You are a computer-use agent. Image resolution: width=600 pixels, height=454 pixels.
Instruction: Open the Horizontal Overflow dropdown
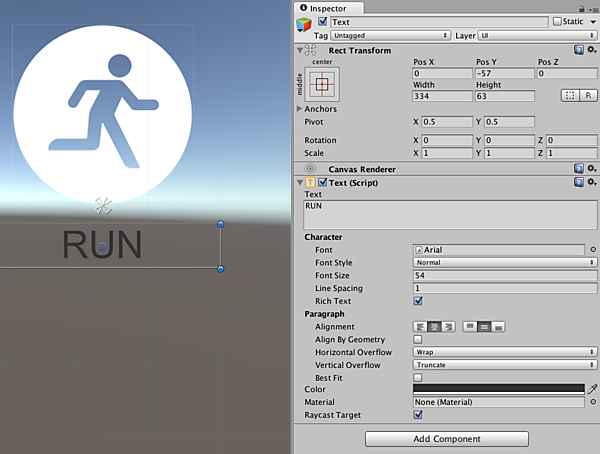coord(505,352)
